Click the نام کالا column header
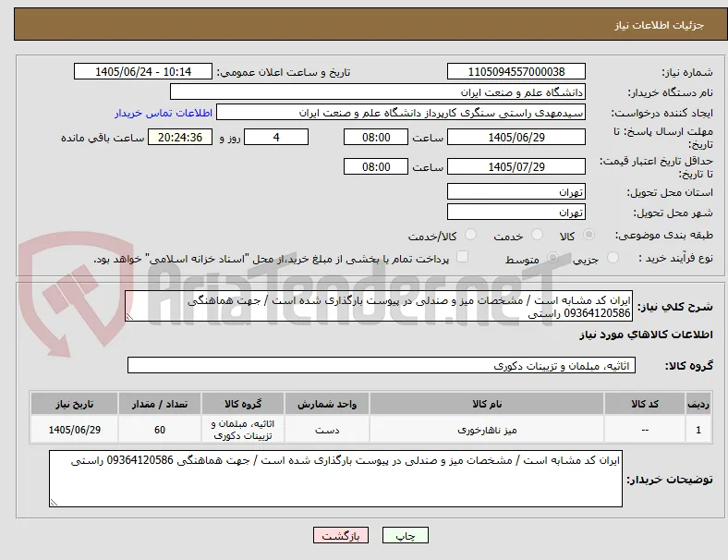This screenshot has width=728, height=560. (487, 404)
